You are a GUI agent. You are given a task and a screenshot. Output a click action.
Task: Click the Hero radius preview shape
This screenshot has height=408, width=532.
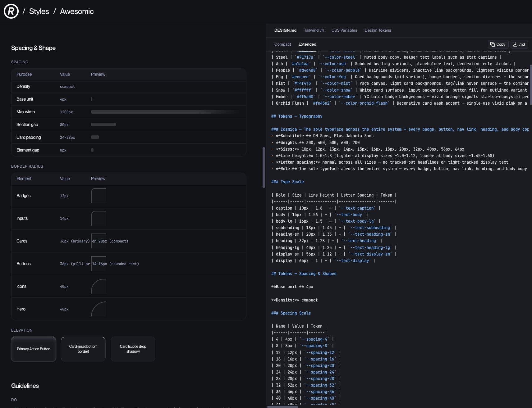(x=99, y=309)
